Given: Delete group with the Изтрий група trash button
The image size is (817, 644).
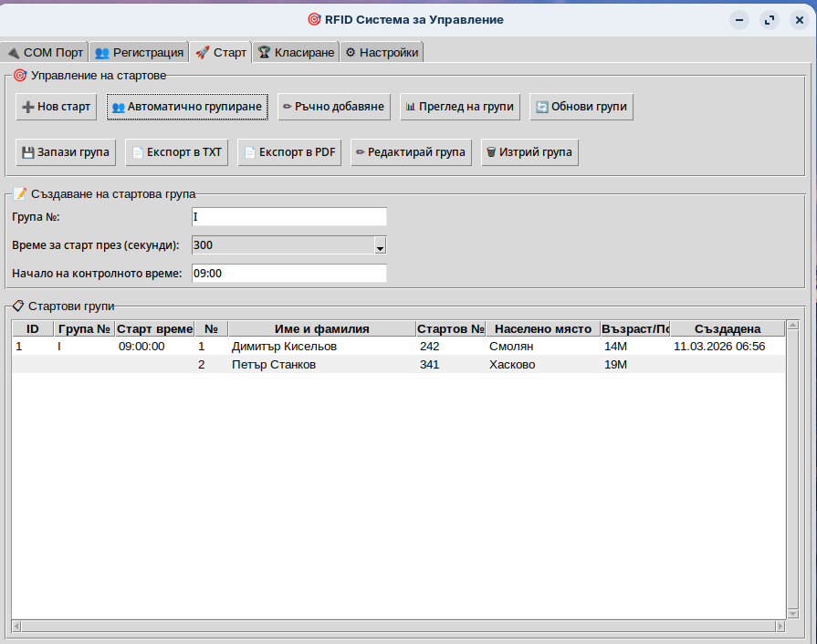Looking at the screenshot, I should (x=529, y=152).
